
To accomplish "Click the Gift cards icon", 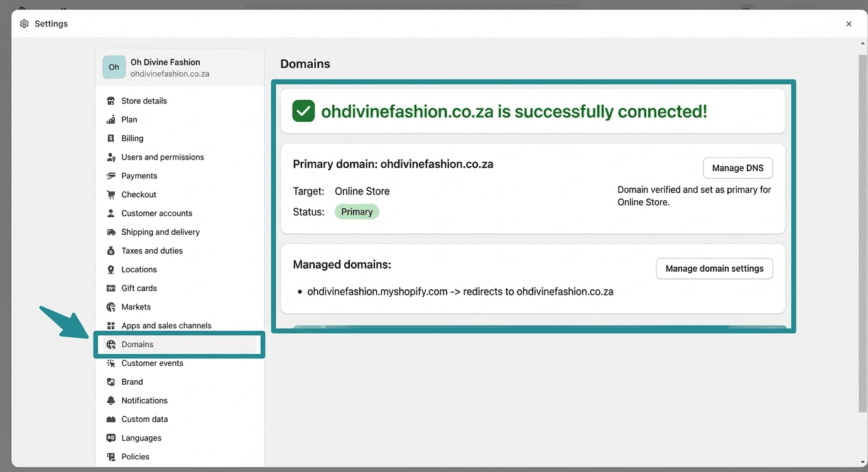I will tap(111, 289).
